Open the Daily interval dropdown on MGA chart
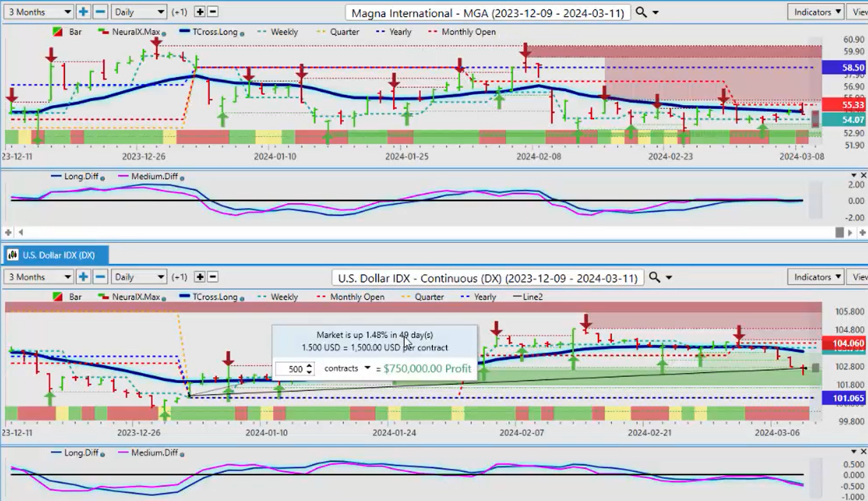This screenshot has width=868, height=501. (139, 12)
